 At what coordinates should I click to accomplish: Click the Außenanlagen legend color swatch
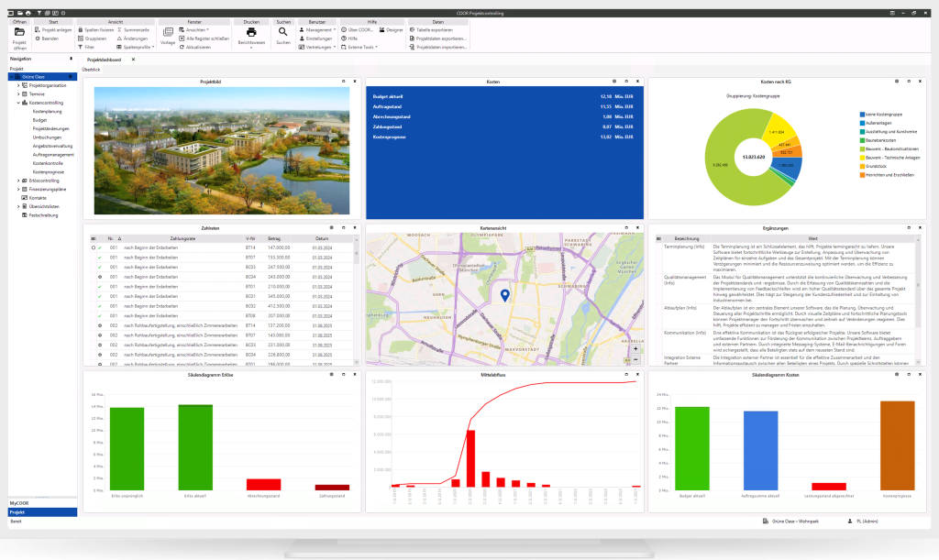[862, 123]
